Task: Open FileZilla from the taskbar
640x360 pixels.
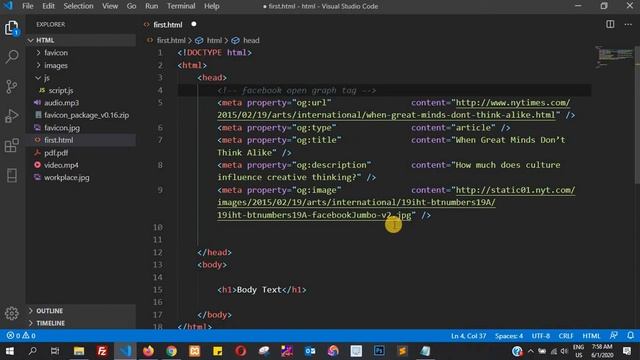Action: [x=102, y=351]
